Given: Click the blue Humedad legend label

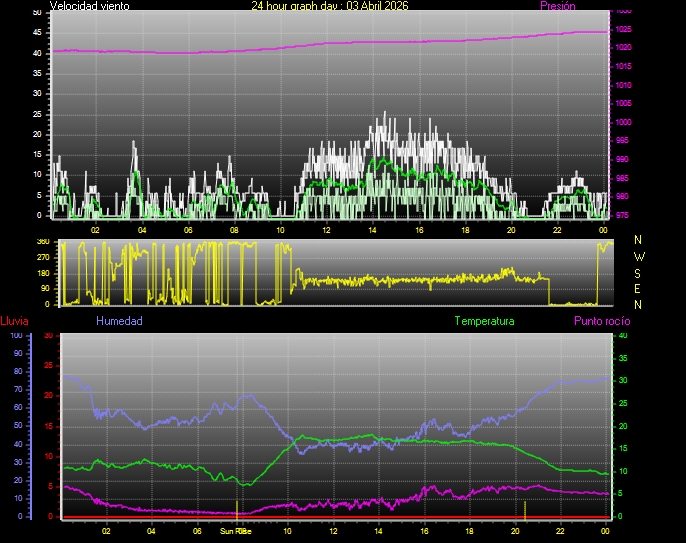Looking at the screenshot, I should pyautogui.click(x=119, y=321).
